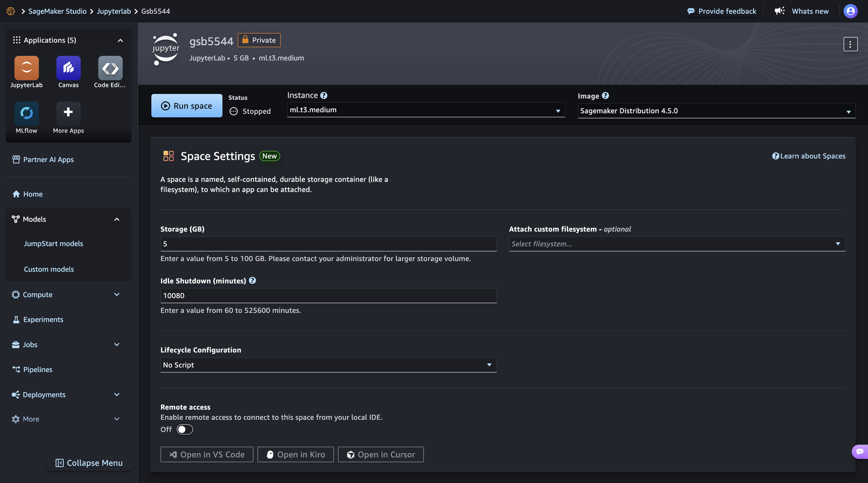Toggle the Remote access switch on
Screen dimensions: 868x483
tap(185, 429)
